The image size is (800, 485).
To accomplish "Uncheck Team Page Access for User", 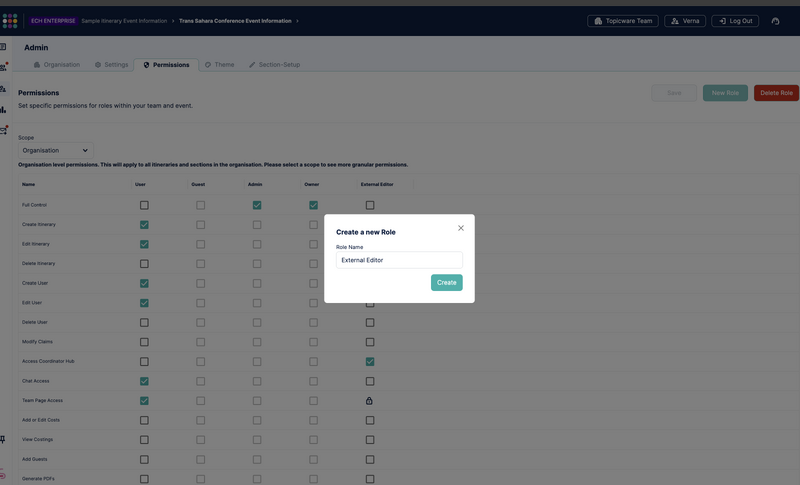I will click(x=144, y=401).
